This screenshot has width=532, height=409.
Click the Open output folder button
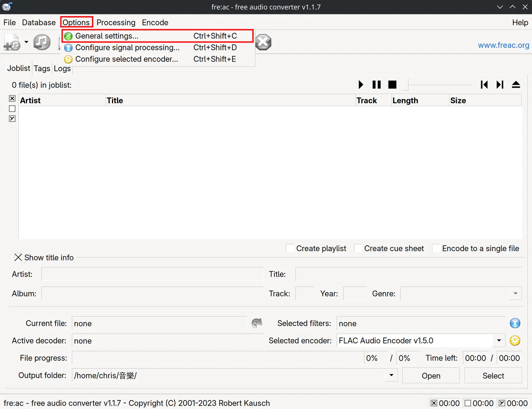431,375
